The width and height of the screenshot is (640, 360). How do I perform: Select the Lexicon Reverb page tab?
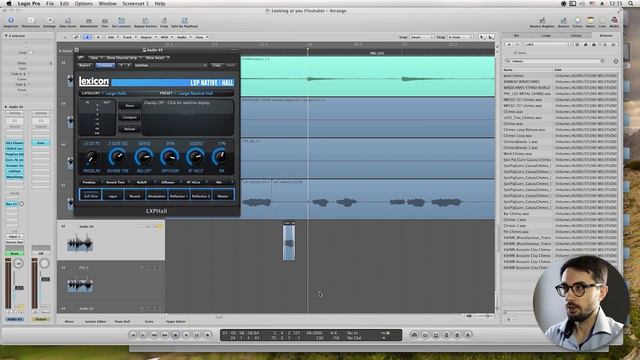tap(135, 196)
